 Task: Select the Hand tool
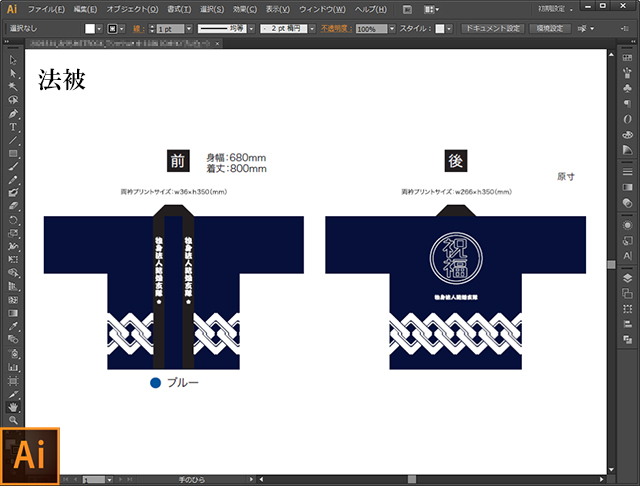pyautogui.click(x=13, y=408)
